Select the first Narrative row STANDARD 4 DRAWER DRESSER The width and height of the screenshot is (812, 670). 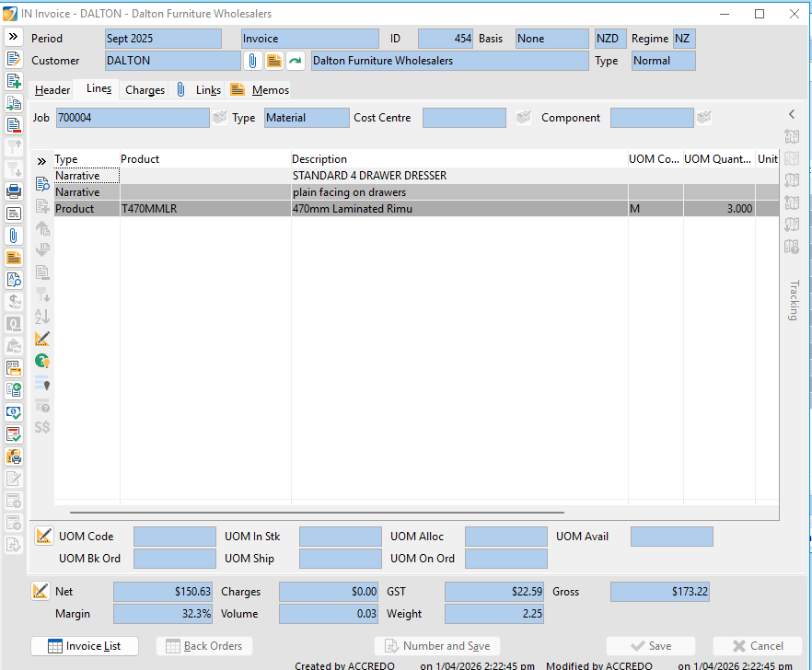coord(416,176)
